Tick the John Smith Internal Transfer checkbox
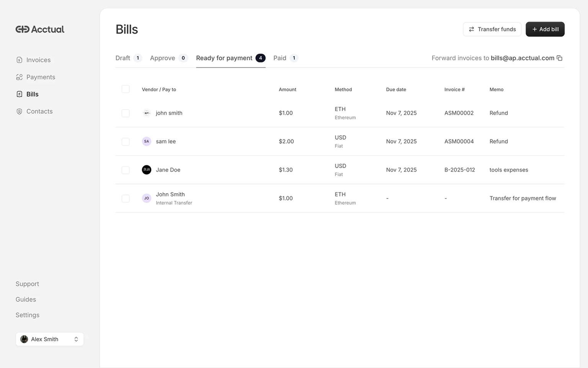 [x=126, y=199]
